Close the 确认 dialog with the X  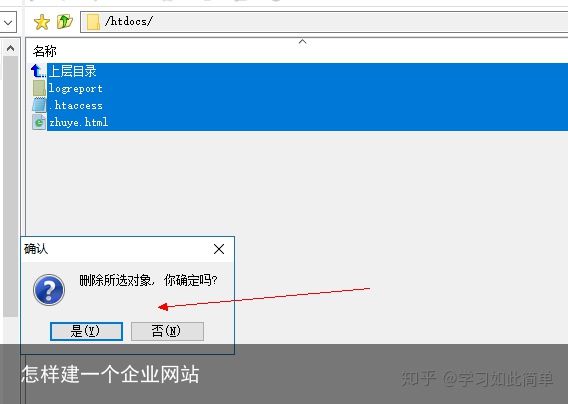tap(219, 249)
